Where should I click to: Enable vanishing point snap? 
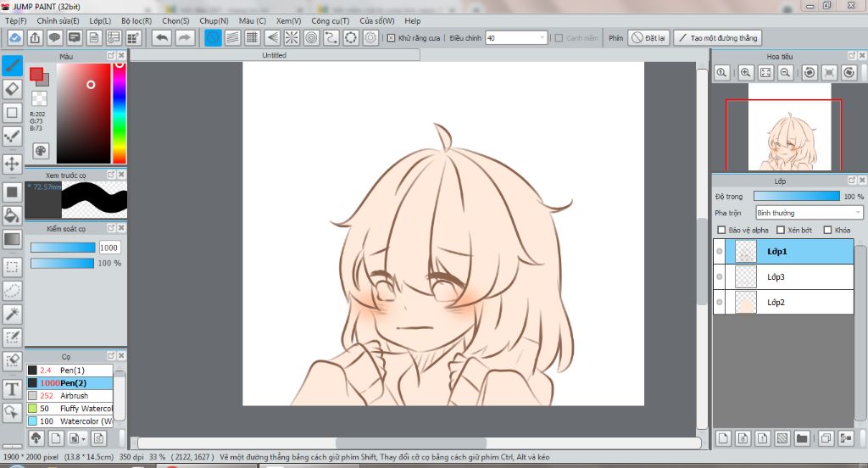tap(272, 37)
